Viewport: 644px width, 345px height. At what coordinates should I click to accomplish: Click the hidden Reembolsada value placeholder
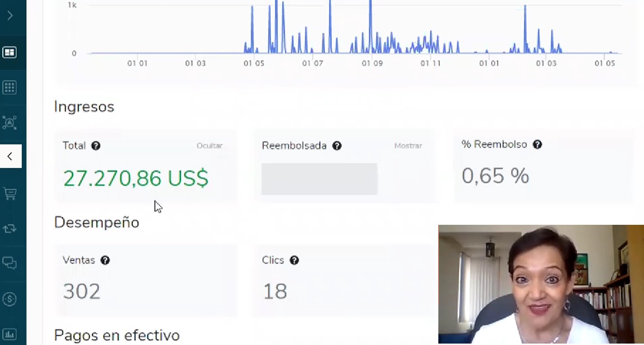[x=319, y=179]
